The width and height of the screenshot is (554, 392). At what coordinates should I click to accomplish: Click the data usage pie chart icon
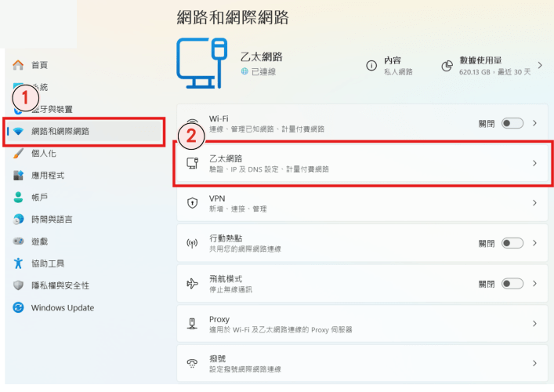pyautogui.click(x=447, y=66)
